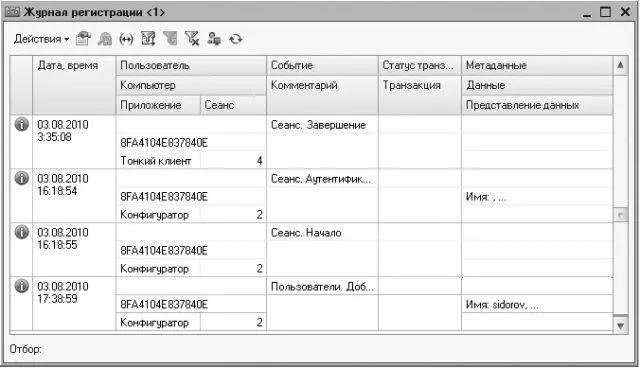Image resolution: width=640 pixels, height=368 pixels.
Task: Click the user selection icon in toolbar
Action: 214,39
